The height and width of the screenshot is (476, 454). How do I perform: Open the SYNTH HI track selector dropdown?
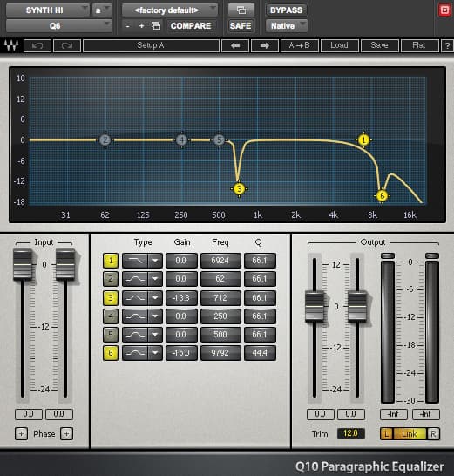48,10
